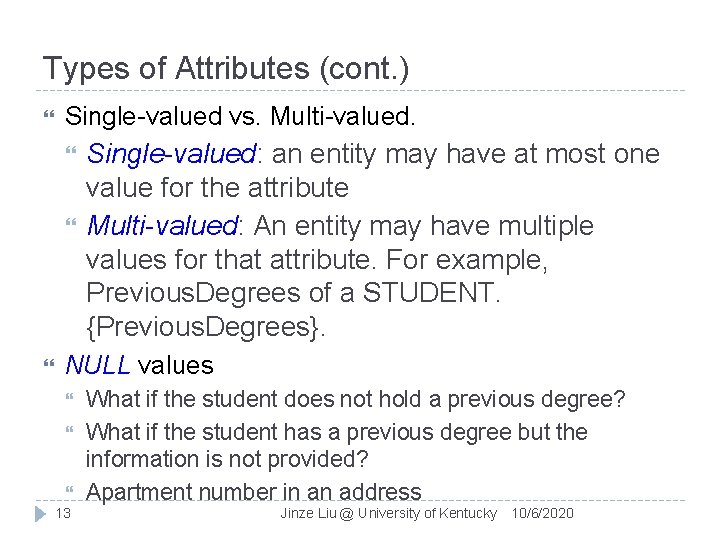
Task: Click the italic blue "Single-valued" term
Action: pos(172,154)
